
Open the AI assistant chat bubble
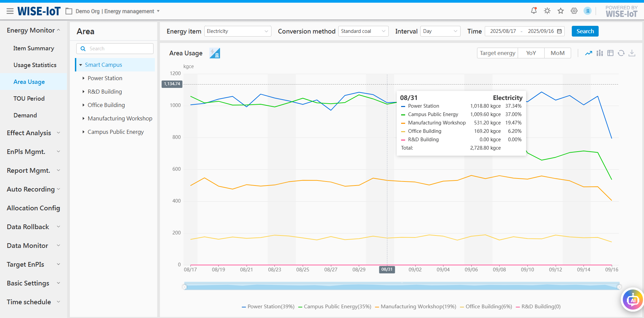(x=633, y=300)
